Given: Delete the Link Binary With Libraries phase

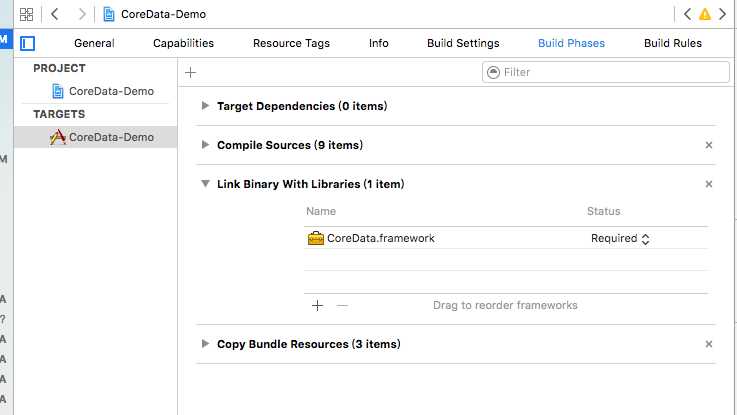Looking at the screenshot, I should [709, 184].
